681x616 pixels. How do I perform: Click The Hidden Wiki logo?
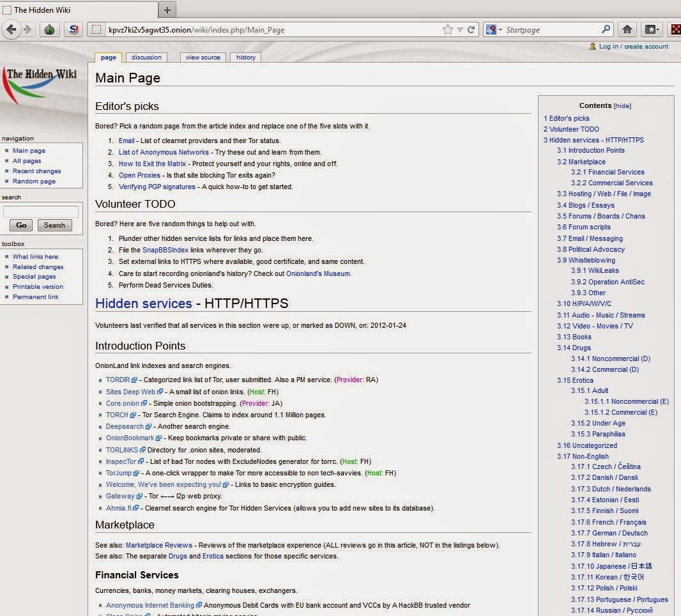(40, 86)
